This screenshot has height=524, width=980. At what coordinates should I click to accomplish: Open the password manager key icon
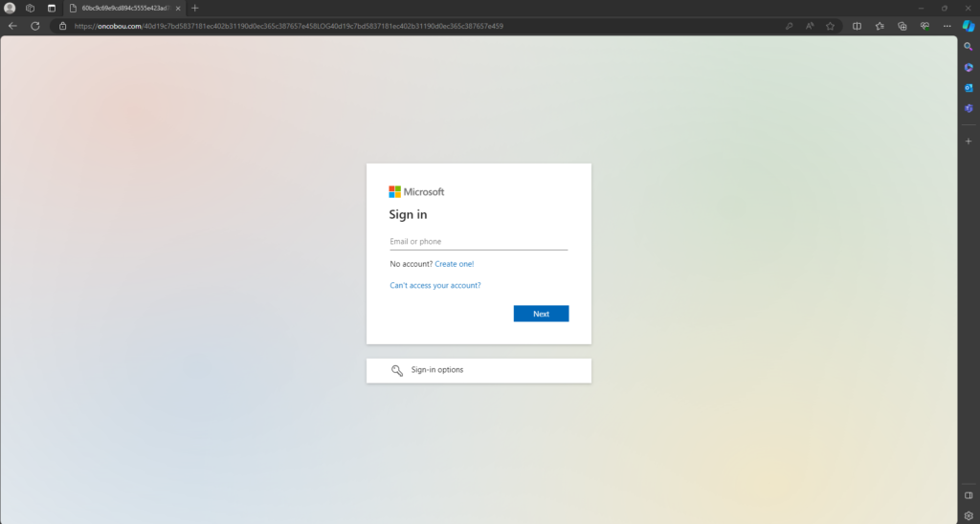pos(790,26)
